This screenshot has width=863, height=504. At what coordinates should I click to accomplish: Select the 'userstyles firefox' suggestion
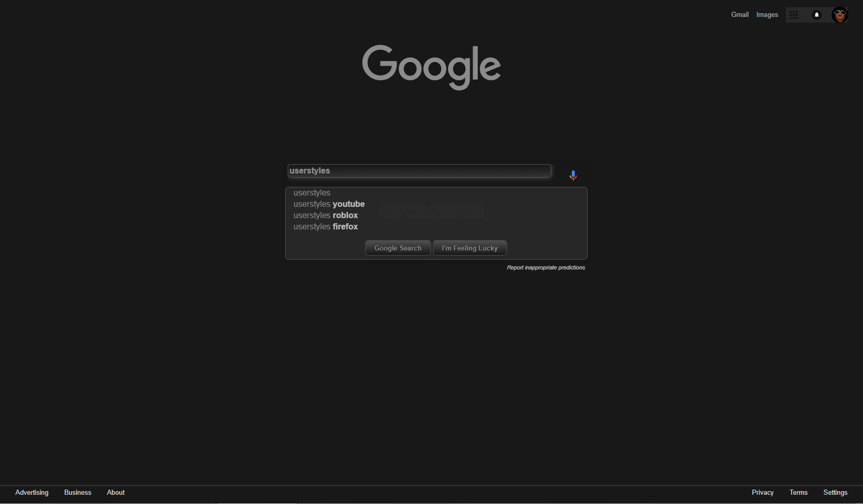pyautogui.click(x=436, y=227)
